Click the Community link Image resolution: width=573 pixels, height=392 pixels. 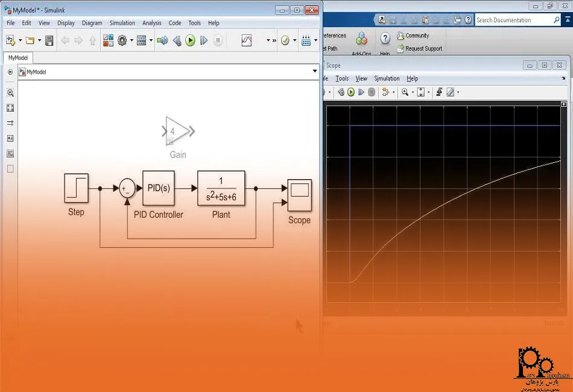coord(417,36)
